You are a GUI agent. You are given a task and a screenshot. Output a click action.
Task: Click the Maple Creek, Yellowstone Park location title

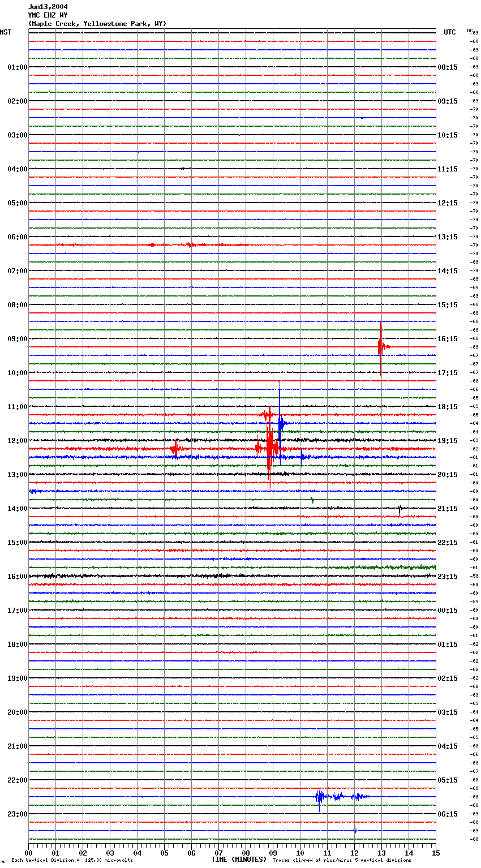click(x=97, y=24)
